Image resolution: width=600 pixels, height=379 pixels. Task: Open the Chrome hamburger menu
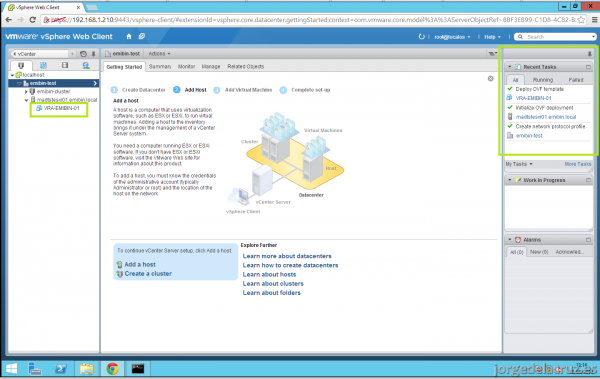coord(594,20)
